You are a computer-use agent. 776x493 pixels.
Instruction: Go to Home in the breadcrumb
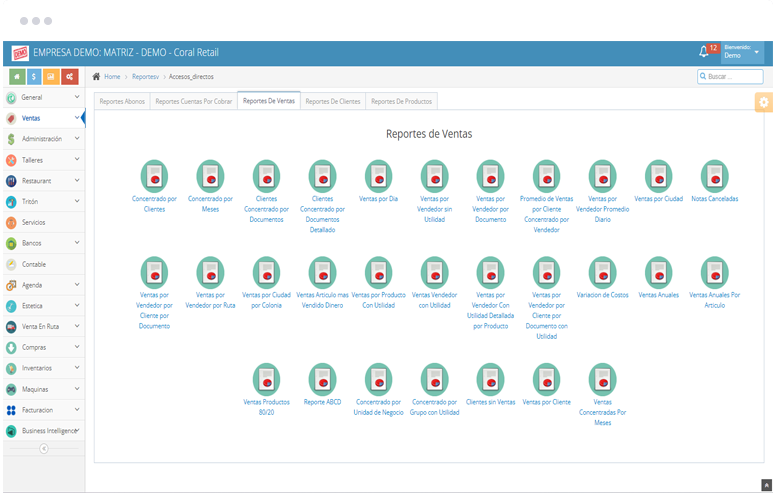click(112, 77)
